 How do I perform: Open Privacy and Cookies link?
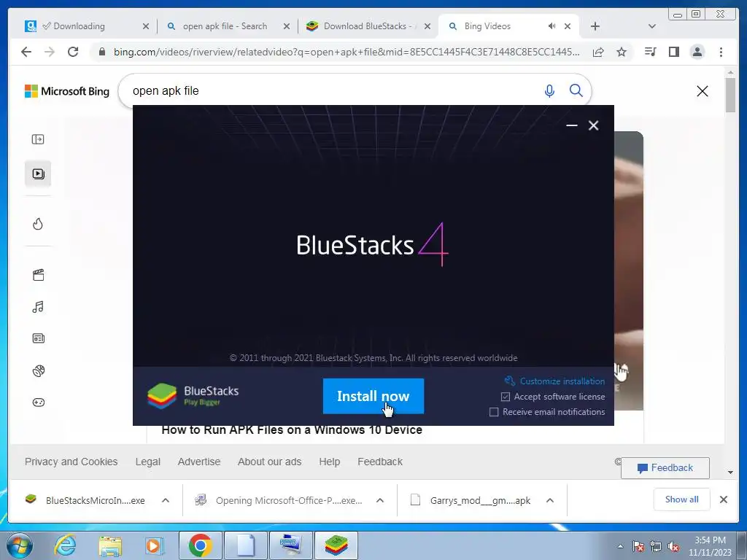(x=71, y=462)
